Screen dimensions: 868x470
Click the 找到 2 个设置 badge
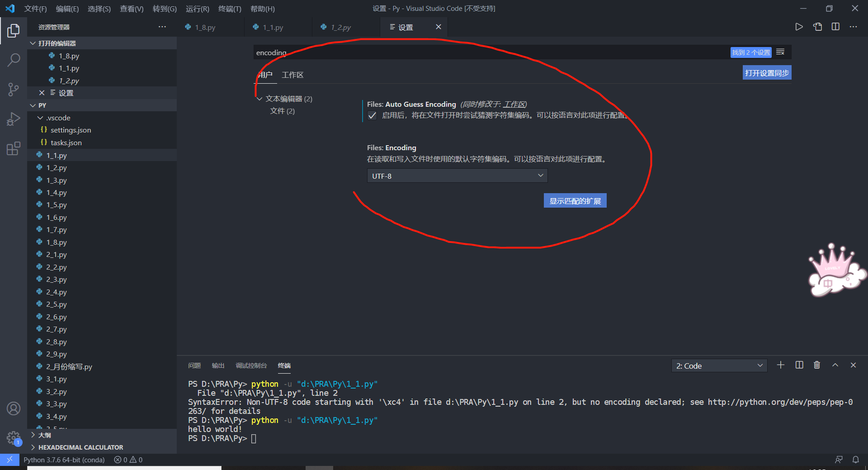click(x=751, y=52)
